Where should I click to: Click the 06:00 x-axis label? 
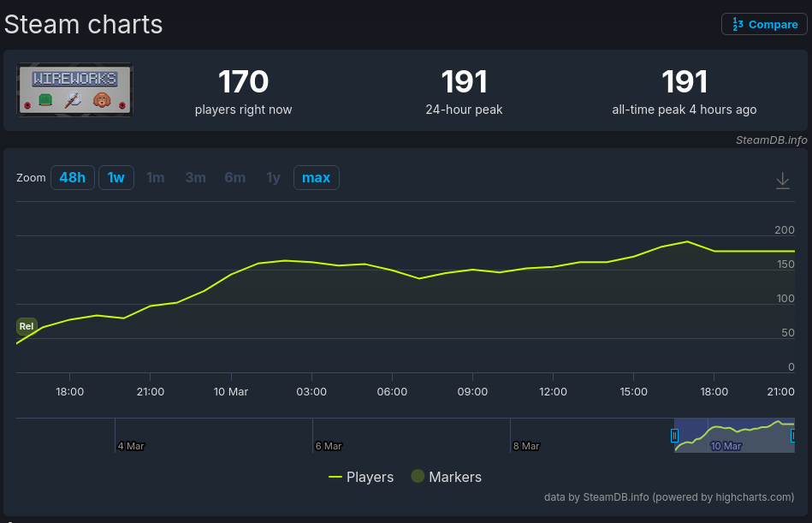coord(392,391)
